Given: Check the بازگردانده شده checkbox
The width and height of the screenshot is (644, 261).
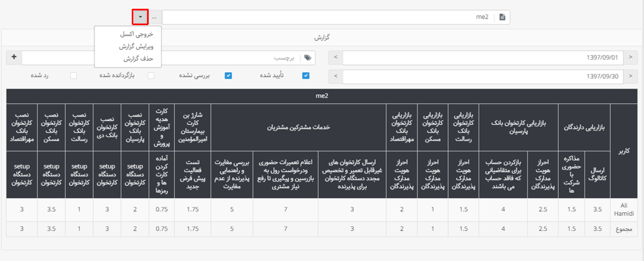Looking at the screenshot, I should (x=151, y=76).
